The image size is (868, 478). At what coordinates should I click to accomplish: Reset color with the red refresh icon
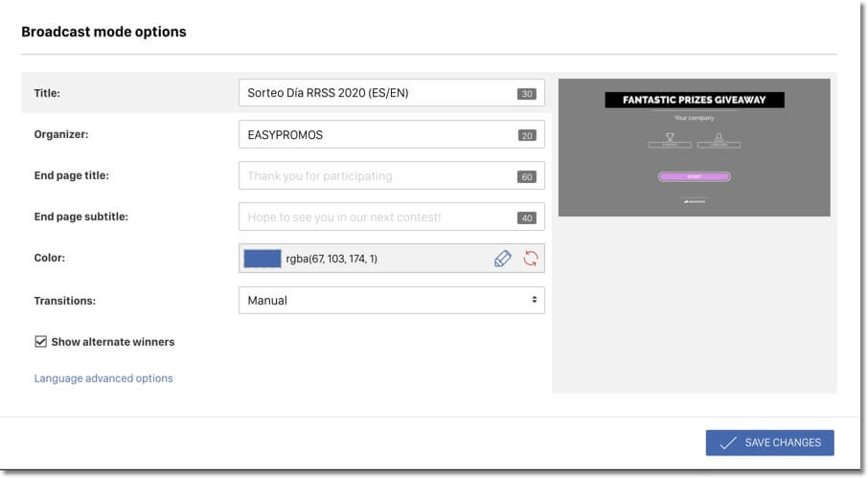coord(531,259)
